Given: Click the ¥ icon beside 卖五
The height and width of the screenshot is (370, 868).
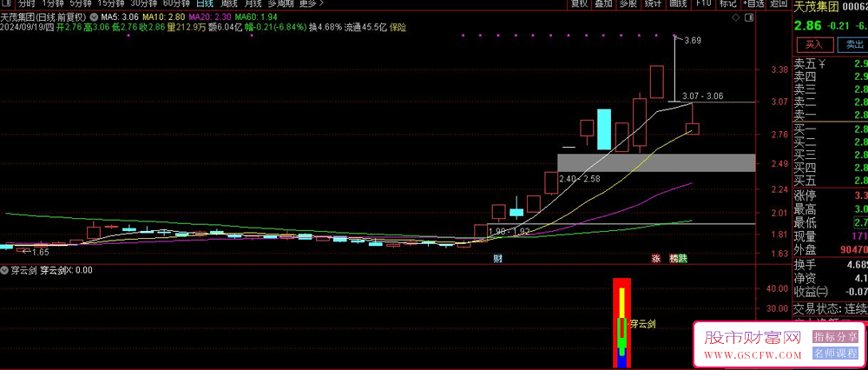Looking at the screenshot, I should click(x=822, y=63).
